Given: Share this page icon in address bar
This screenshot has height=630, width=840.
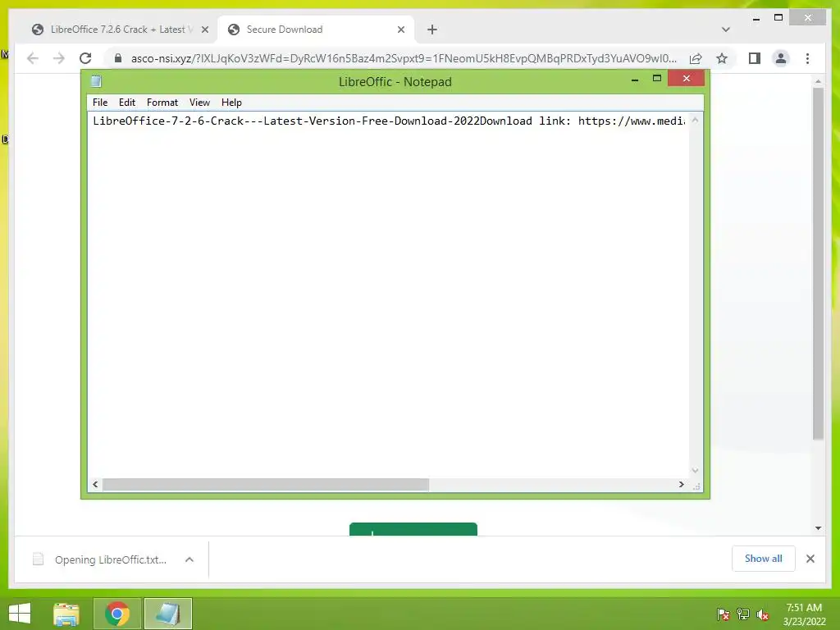Looking at the screenshot, I should pyautogui.click(x=696, y=58).
